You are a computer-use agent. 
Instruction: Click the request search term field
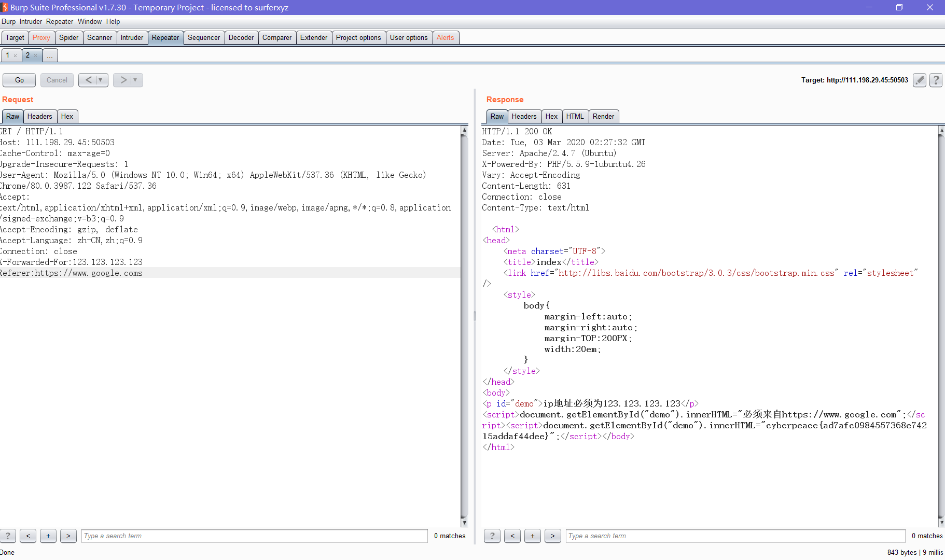pos(254,536)
